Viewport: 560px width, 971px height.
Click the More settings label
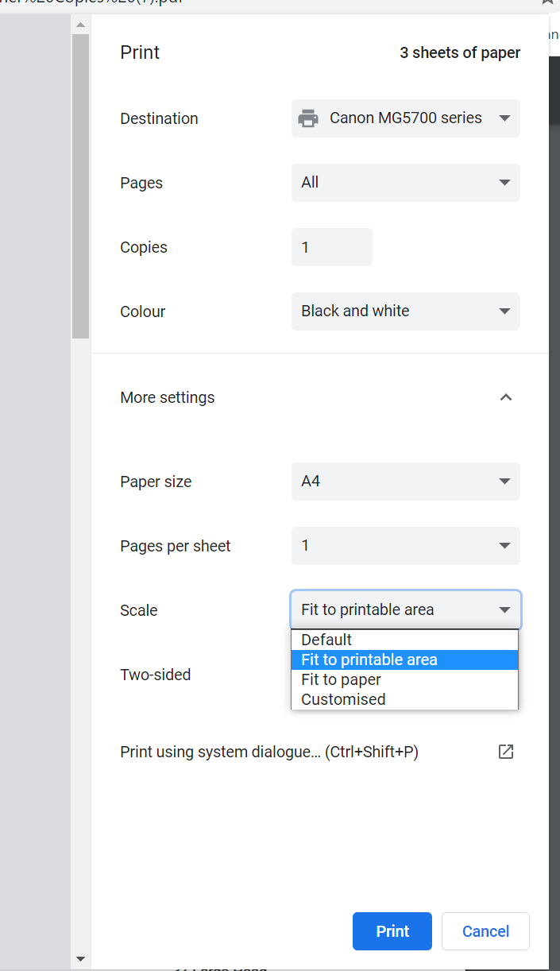pyautogui.click(x=168, y=397)
